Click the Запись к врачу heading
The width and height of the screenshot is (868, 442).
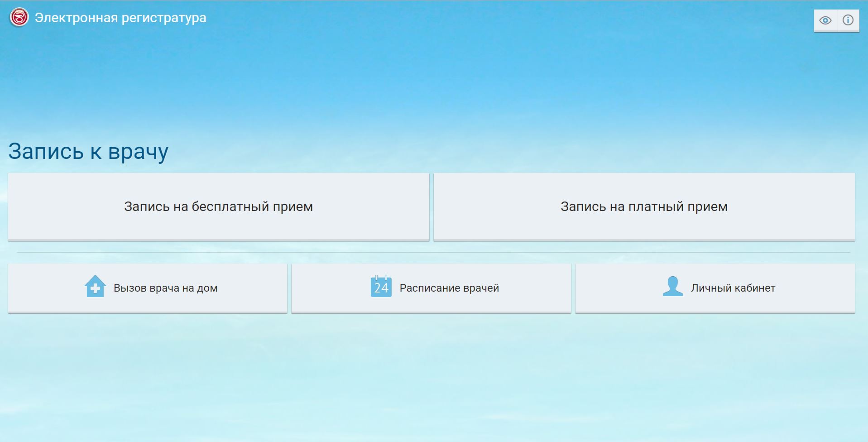[x=88, y=151]
